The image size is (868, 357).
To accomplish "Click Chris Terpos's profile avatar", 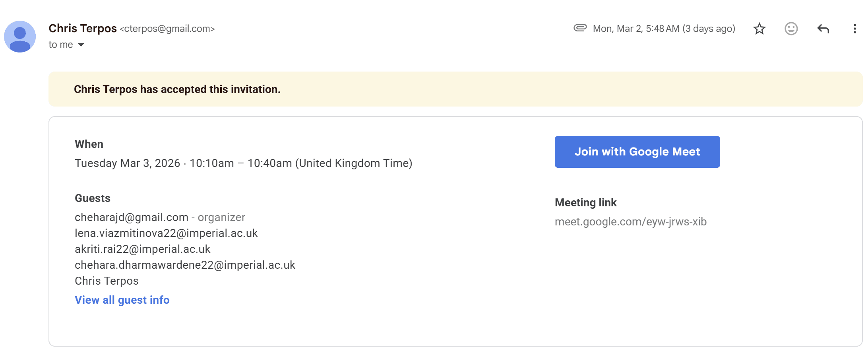I will [20, 37].
